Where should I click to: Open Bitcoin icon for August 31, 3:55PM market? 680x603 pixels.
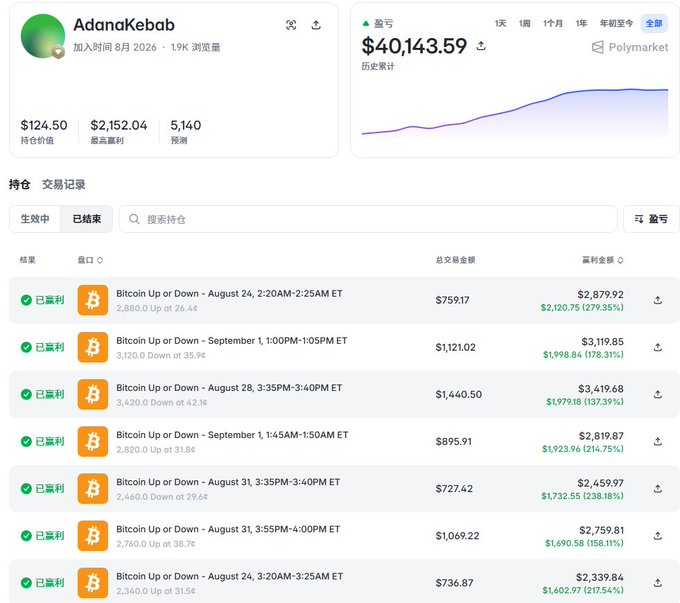(93, 536)
